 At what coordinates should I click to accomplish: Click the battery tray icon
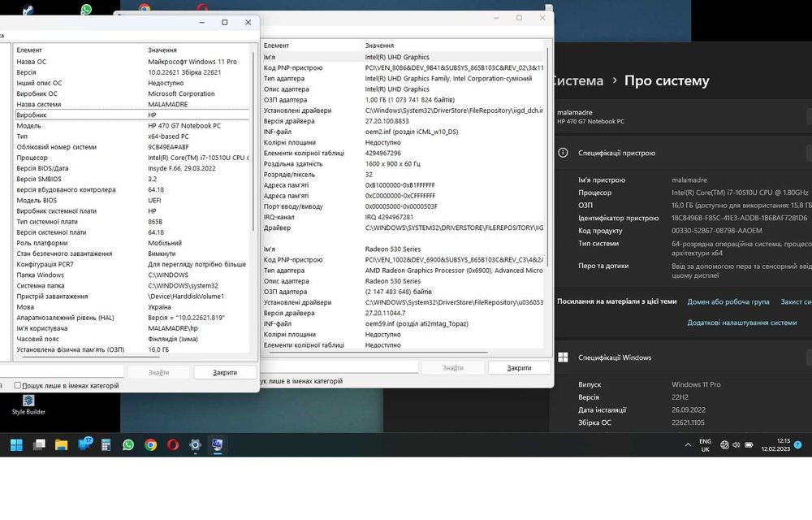pos(749,445)
